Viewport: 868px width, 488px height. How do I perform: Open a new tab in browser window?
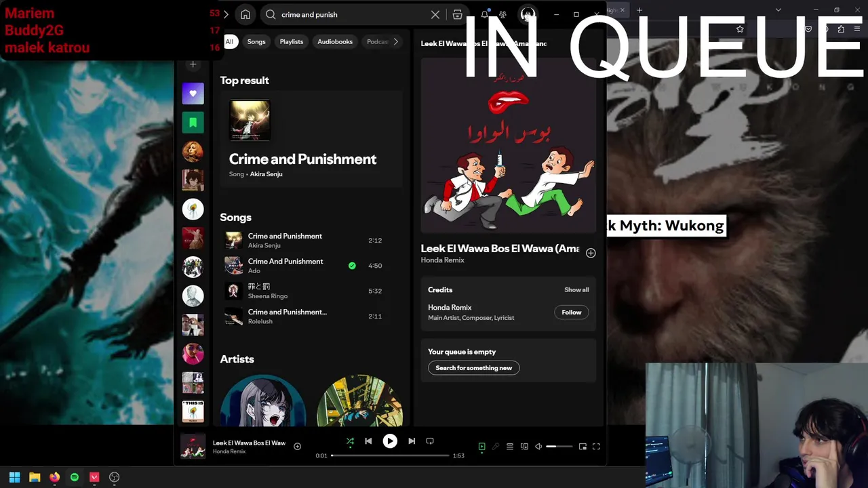coord(639,10)
